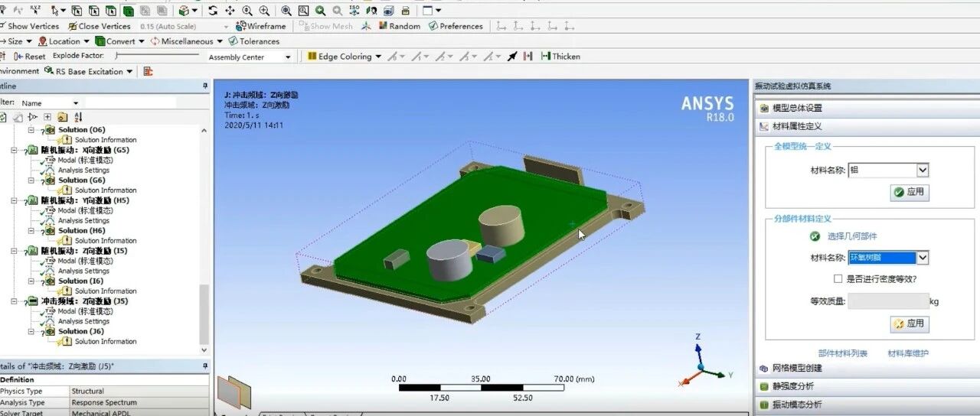The image size is (980, 416).
Task: Click the 等效质量 input field
Action: (x=888, y=301)
